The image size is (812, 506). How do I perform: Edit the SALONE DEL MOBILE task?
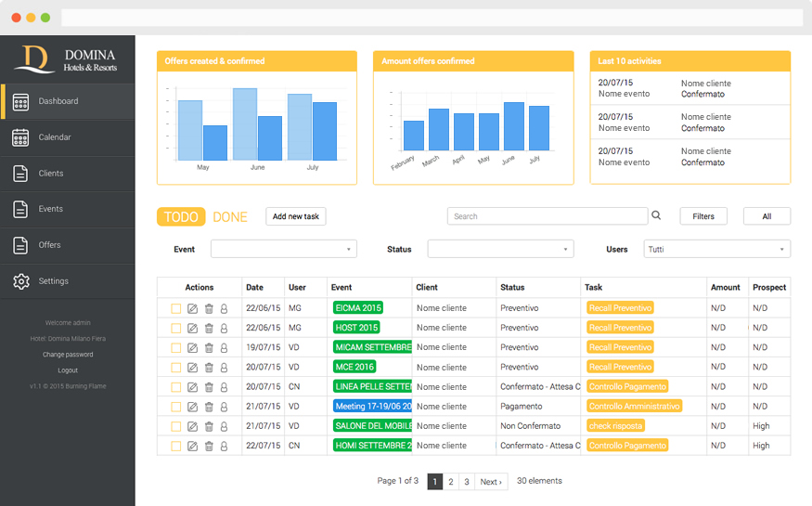(192, 427)
